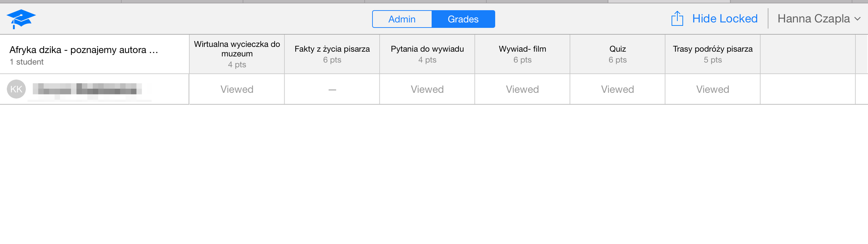Viewport: 868px width, 244px height.
Task: Select the Pytania do wywiadu column header
Action: [427, 54]
